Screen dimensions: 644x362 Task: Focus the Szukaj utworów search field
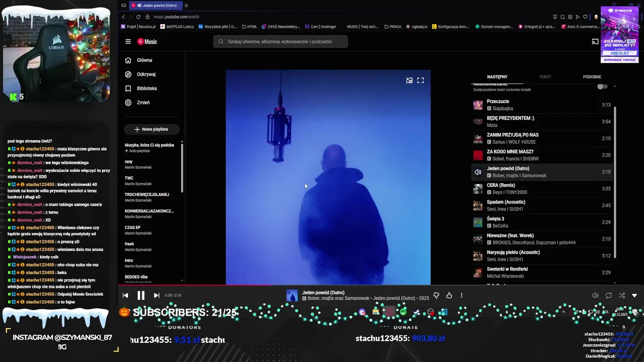point(280,42)
